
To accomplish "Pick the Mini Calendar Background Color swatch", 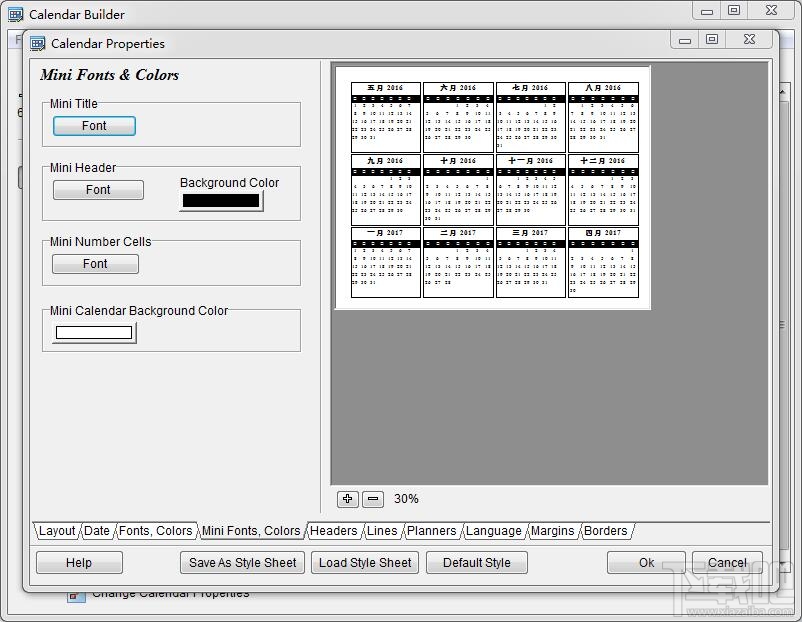I will (91, 331).
